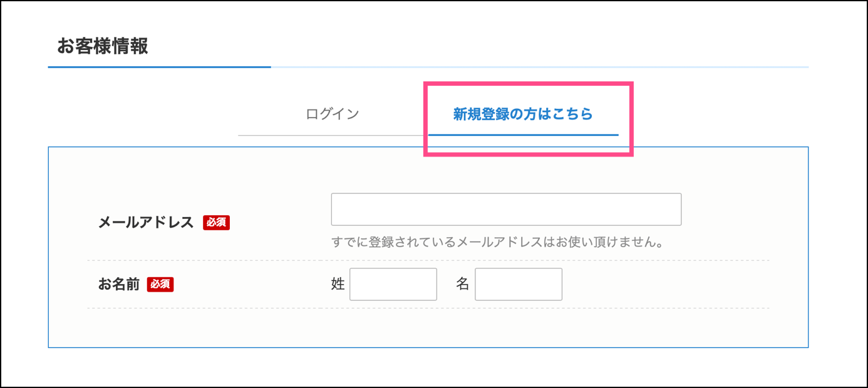Image resolution: width=868 pixels, height=388 pixels.
Task: Focus the メールアドレス input field
Action: 506,209
